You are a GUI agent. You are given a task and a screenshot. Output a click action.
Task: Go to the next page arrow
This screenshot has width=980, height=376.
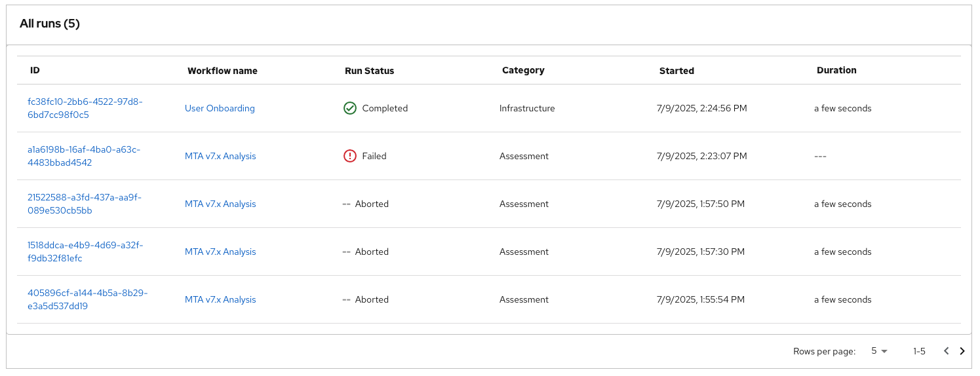[x=962, y=351]
